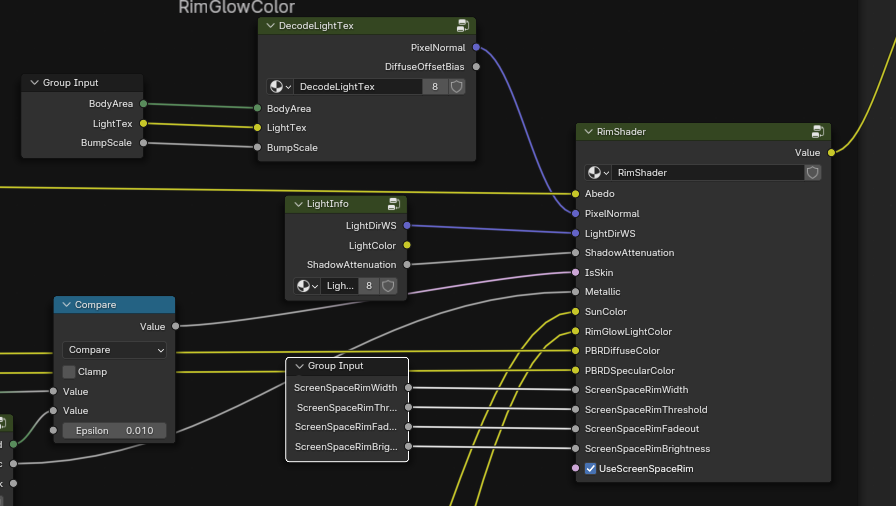Click the fake user shield in LightInfo
This screenshot has width=896, height=506.
(389, 286)
